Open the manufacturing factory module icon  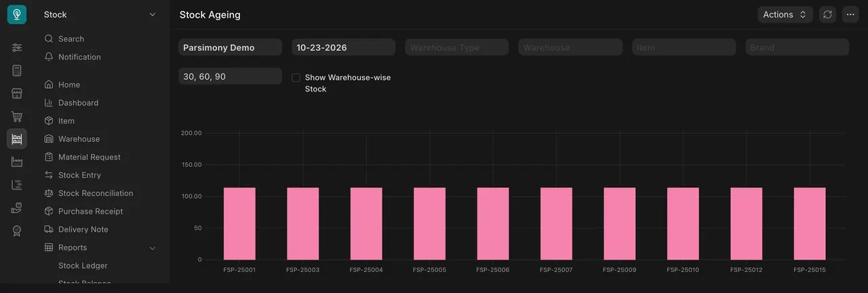point(17,162)
